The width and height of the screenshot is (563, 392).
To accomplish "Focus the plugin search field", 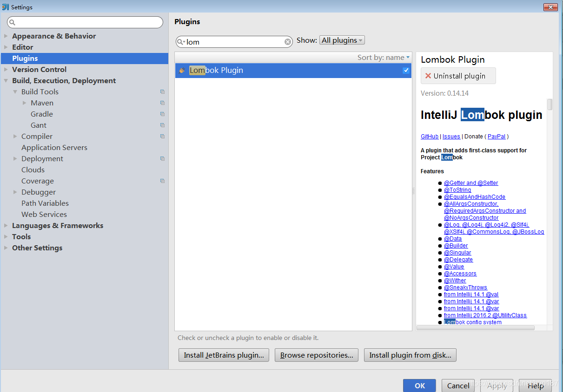I will 234,42.
